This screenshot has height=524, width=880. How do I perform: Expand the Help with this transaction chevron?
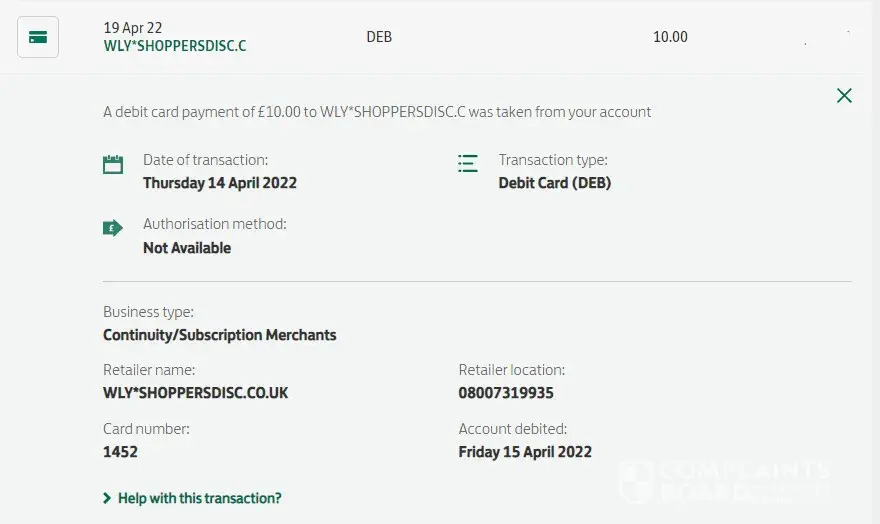107,498
